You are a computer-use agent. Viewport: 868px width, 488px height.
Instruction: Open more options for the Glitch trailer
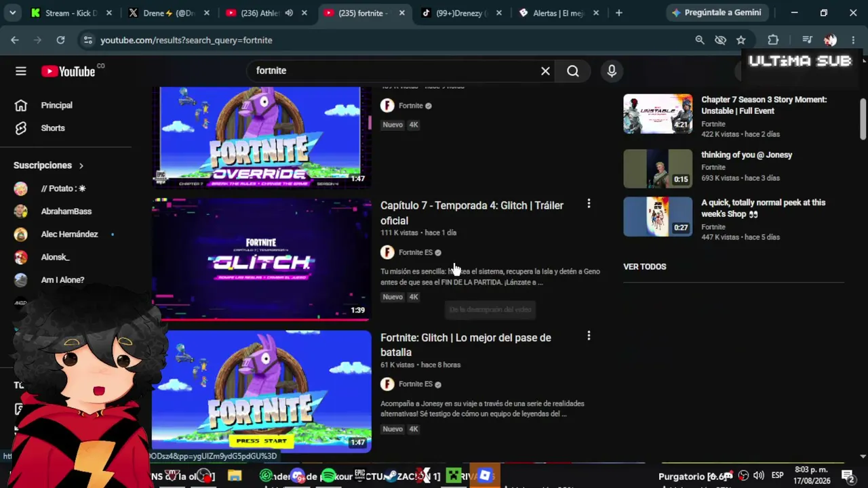click(589, 203)
